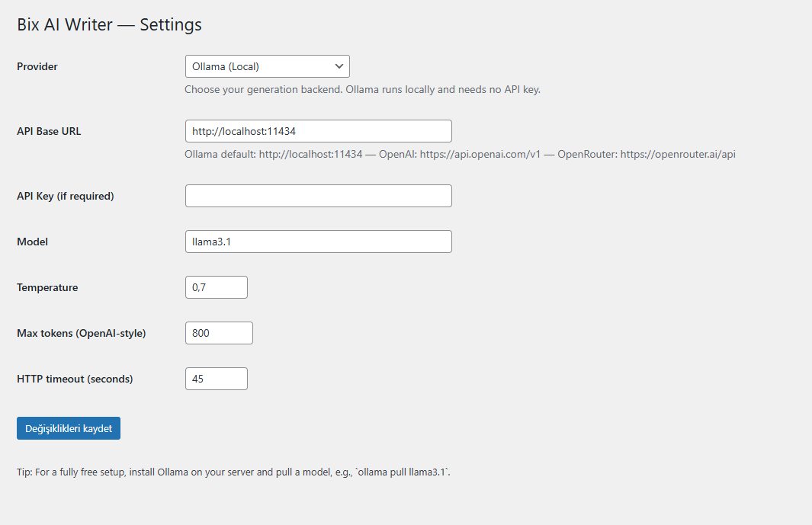The height and width of the screenshot is (525, 812).
Task: Click the blue save changes button
Action: click(x=68, y=427)
